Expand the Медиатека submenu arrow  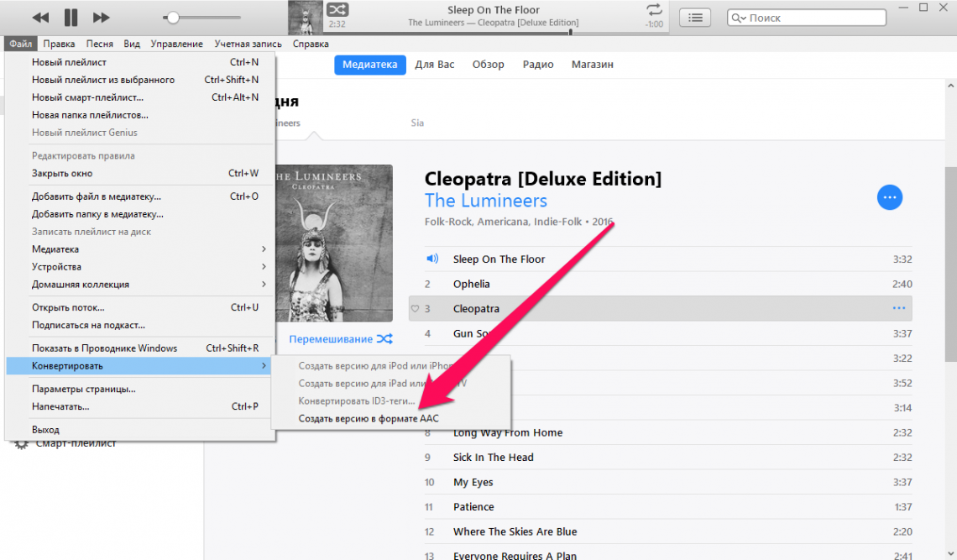click(264, 249)
